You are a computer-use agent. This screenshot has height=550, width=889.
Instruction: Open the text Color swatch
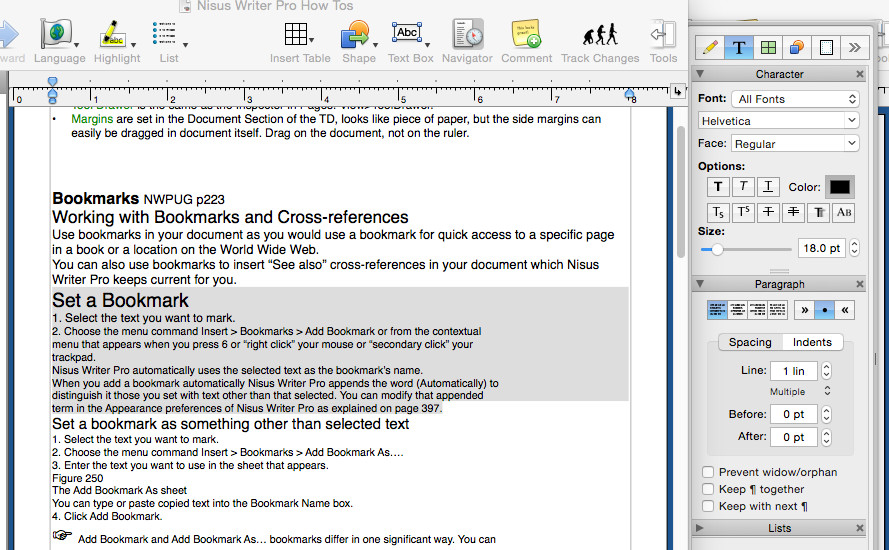pyautogui.click(x=840, y=187)
